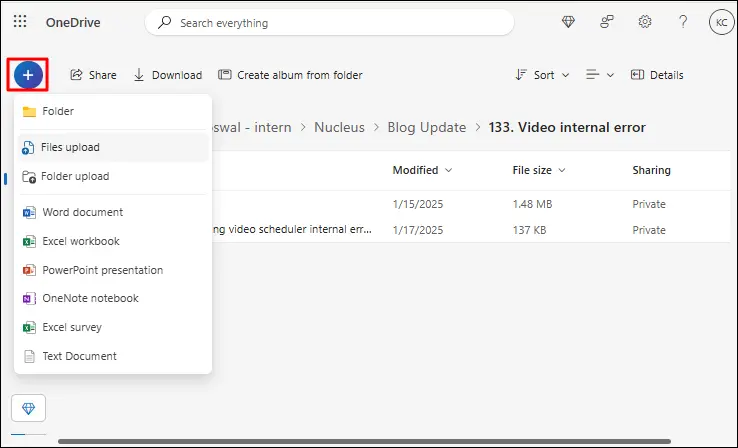Create a new PowerPoint presentation
Image resolution: width=738 pixels, height=448 pixels.
coord(113,270)
